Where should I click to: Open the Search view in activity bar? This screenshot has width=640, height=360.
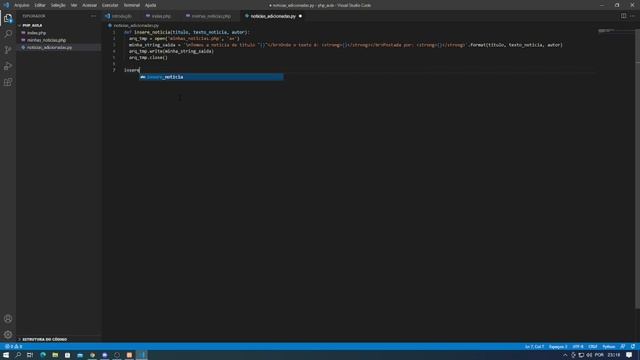(8, 34)
